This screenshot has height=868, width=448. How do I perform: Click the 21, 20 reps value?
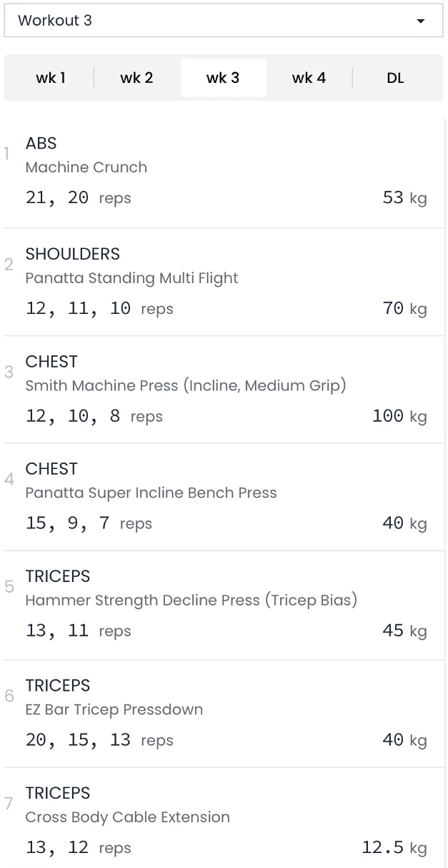coord(57,198)
